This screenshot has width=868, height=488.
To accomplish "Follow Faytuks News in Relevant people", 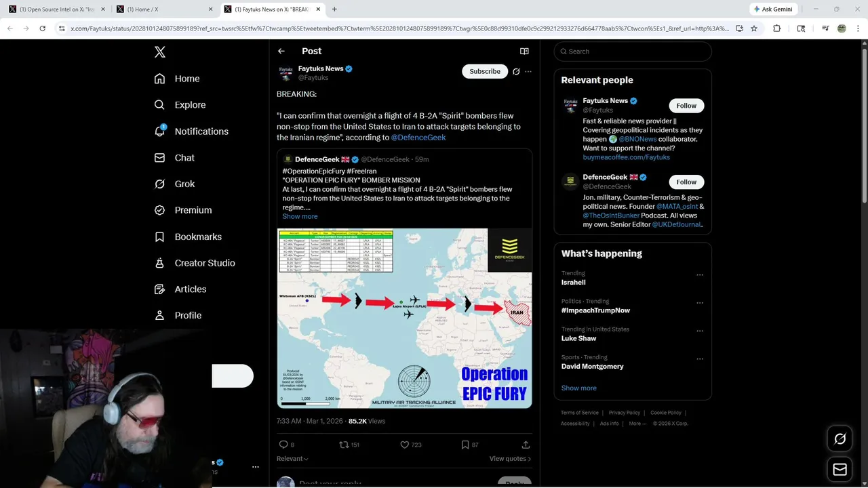I will click(686, 106).
